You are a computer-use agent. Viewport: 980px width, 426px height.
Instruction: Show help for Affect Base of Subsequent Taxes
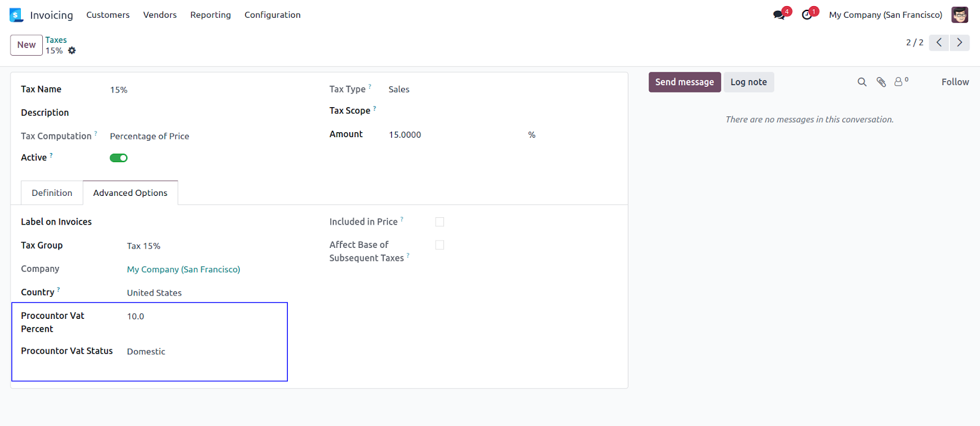coord(408,256)
